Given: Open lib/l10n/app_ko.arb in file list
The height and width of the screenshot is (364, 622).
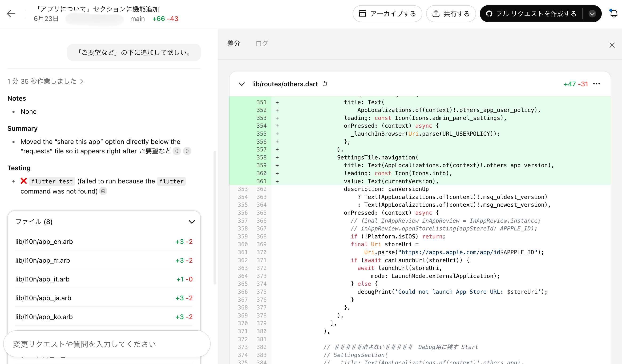Looking at the screenshot, I should point(104,317).
